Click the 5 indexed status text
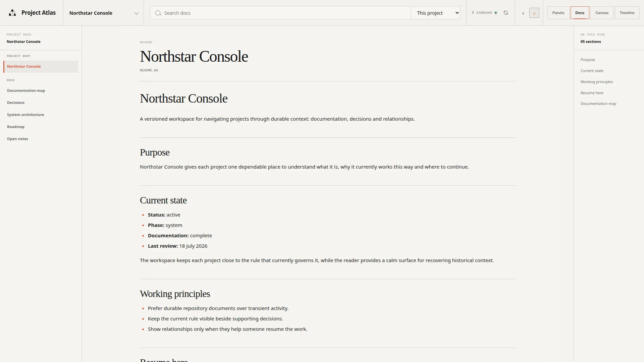 [x=482, y=13]
